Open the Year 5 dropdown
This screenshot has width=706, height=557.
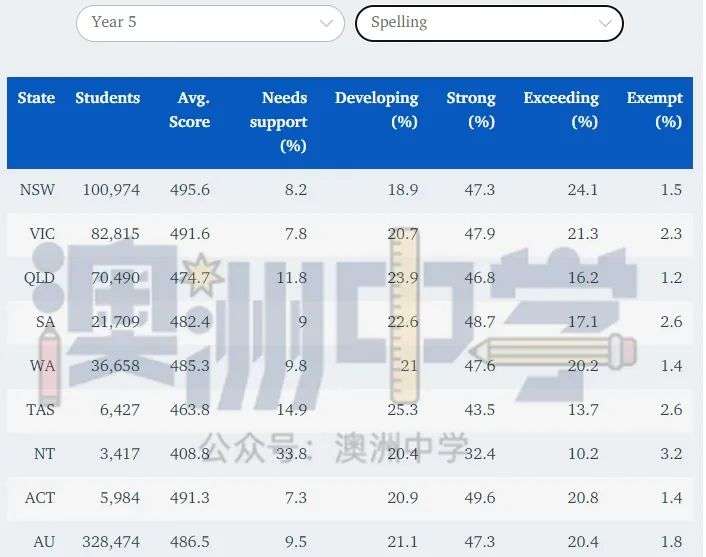click(x=210, y=22)
